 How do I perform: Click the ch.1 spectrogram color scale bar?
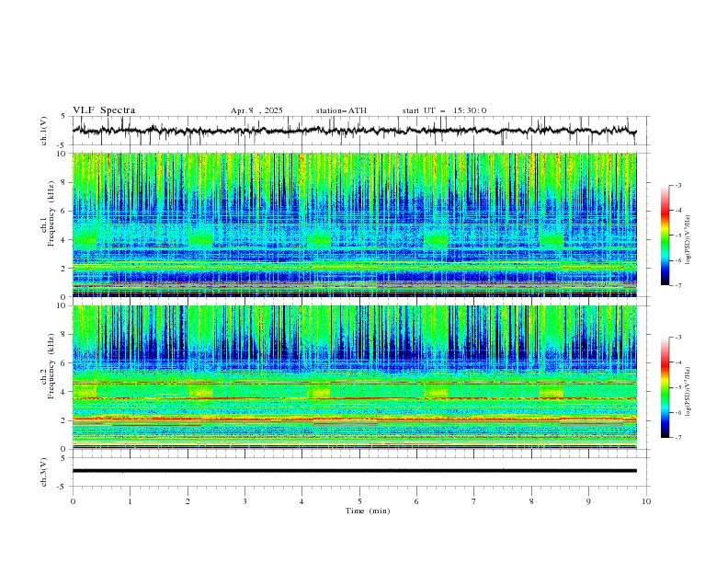pos(665,236)
